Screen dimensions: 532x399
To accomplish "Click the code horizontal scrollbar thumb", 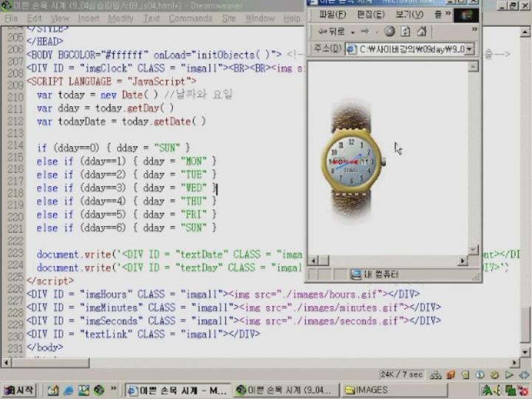I will (50, 363).
